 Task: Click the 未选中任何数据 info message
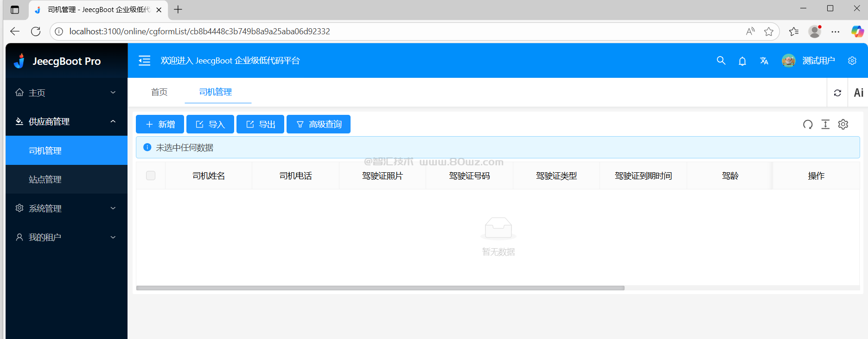click(498, 147)
